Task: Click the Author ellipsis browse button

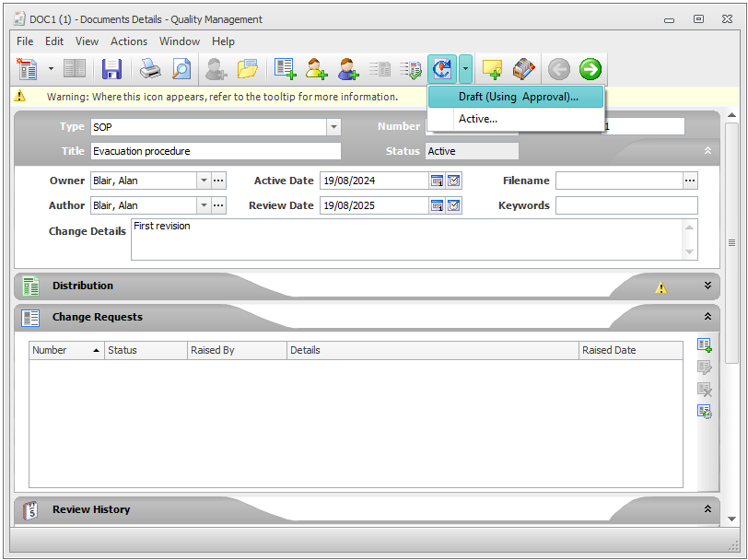Action: tap(218, 205)
